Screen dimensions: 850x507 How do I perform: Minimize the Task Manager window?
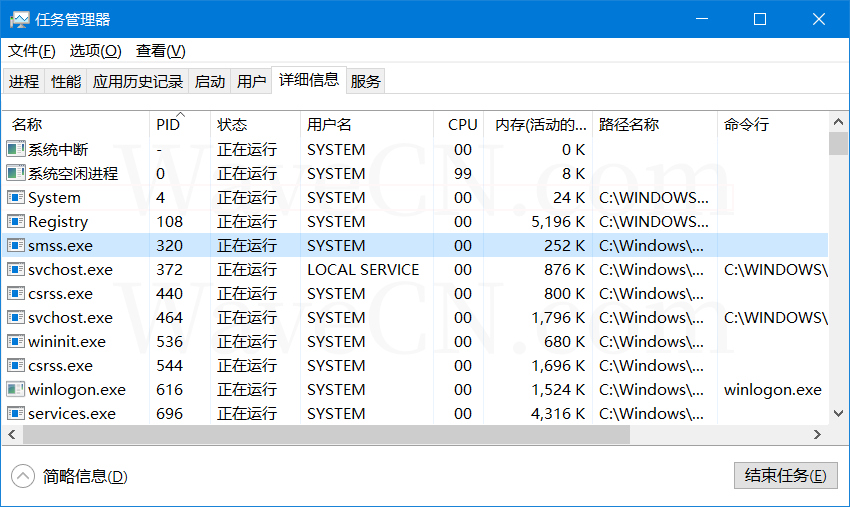click(x=702, y=19)
